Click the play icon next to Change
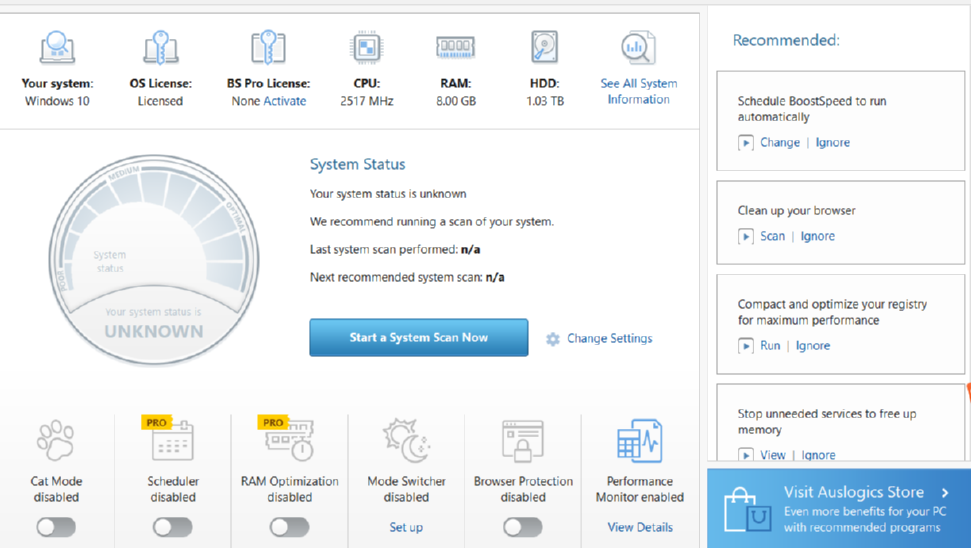The width and height of the screenshot is (971, 548). click(x=746, y=143)
